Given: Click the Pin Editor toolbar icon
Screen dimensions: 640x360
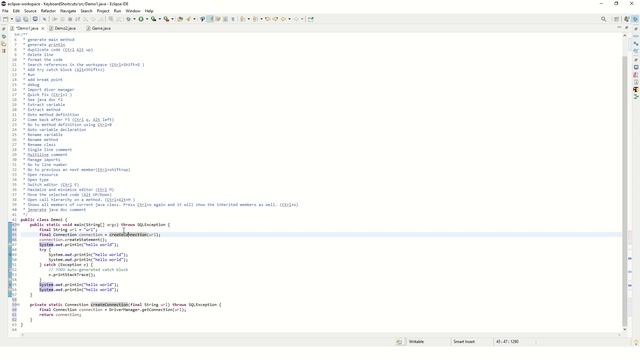Looking at the screenshot, I should [x=311, y=19].
